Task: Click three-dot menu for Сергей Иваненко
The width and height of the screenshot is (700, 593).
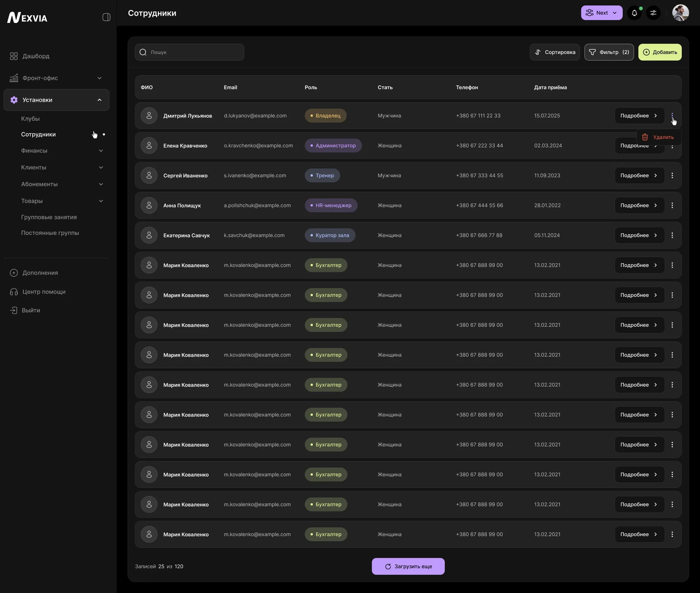Action: click(672, 175)
